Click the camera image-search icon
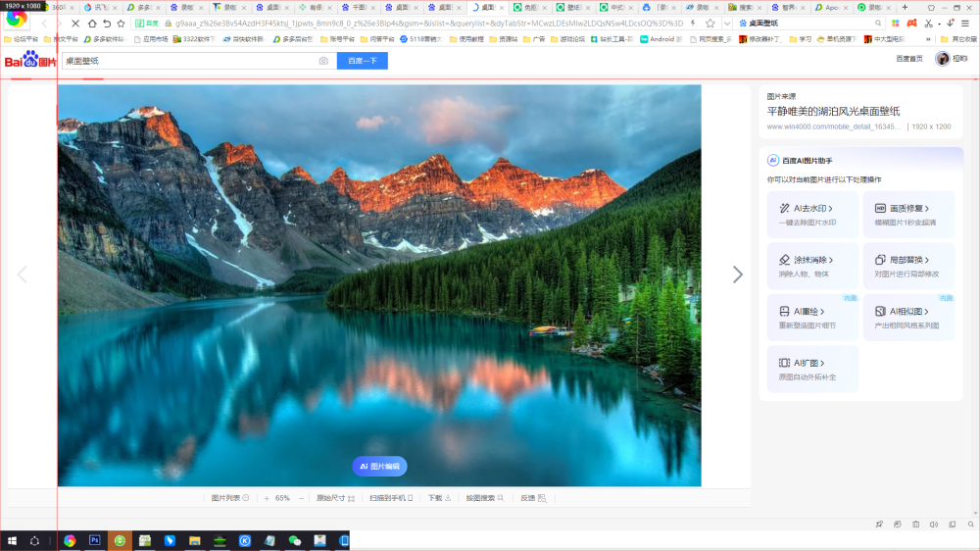 323,61
